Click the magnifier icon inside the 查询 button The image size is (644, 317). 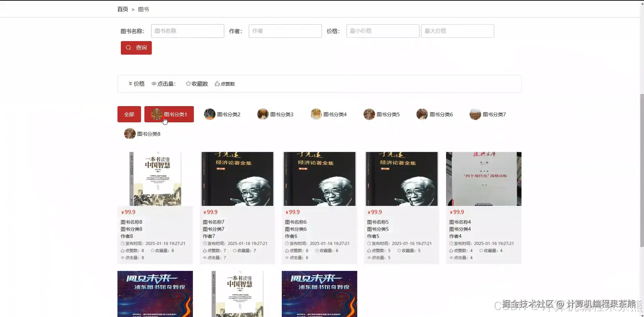(x=128, y=47)
